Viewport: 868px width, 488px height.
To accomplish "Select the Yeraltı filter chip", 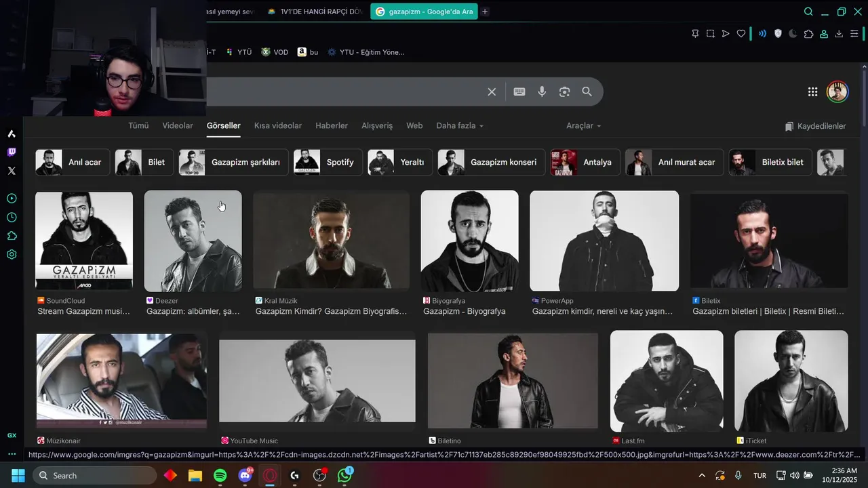I will tap(400, 162).
